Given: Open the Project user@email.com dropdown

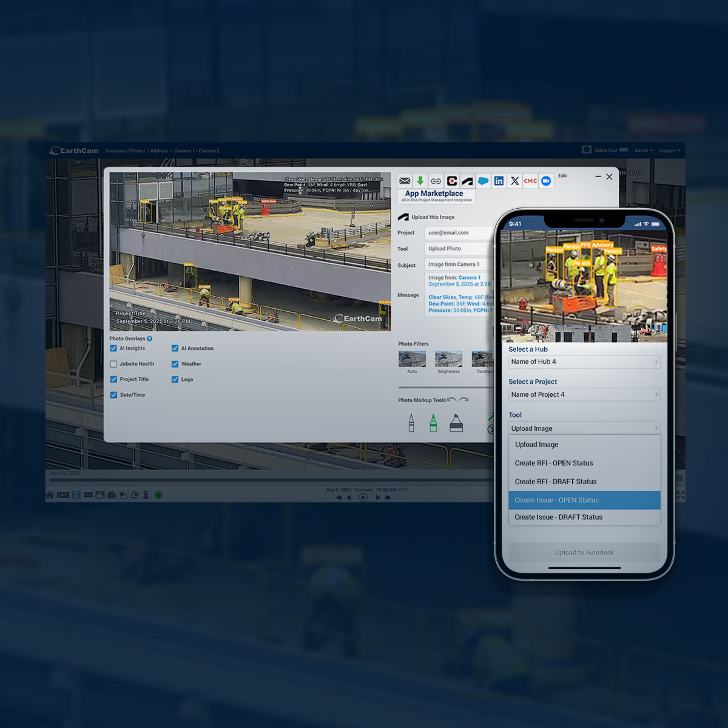Looking at the screenshot, I should pos(459,232).
